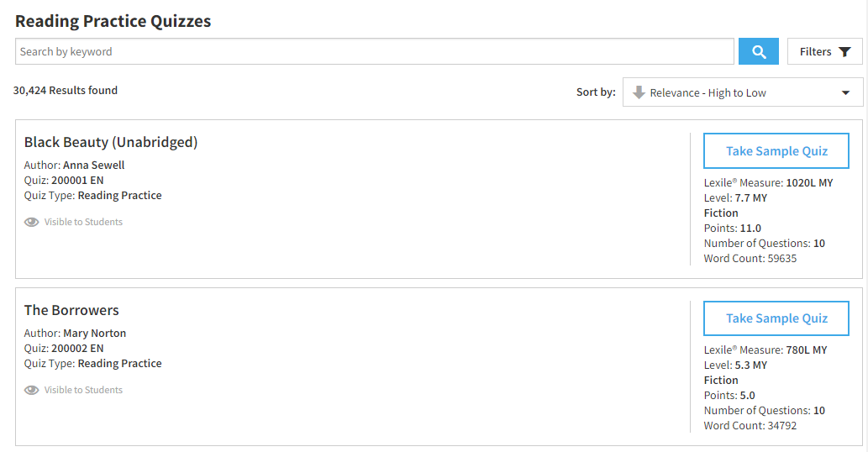Viewport: 868px width, 452px height.
Task: Click the down arrow icon beside Relevance
Action: (x=639, y=92)
